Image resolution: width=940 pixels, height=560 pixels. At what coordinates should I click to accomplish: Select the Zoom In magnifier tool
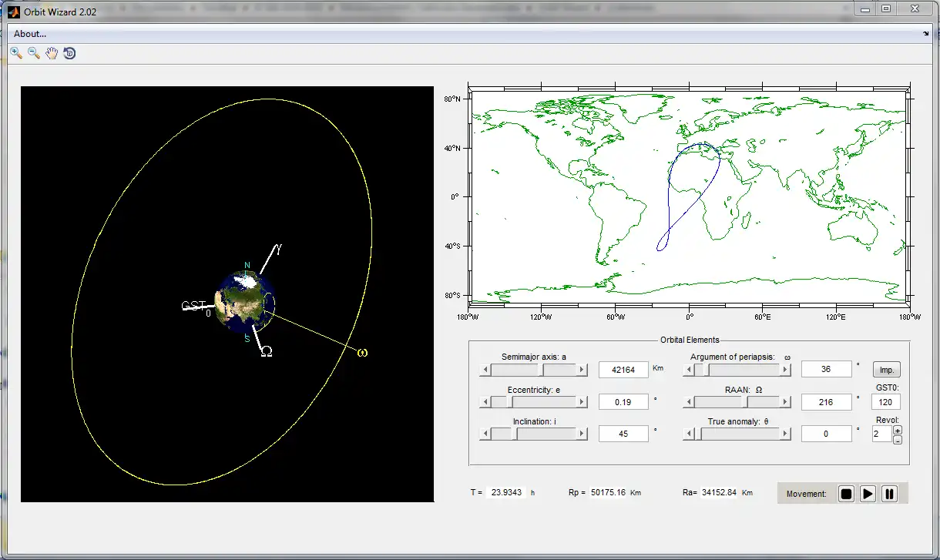point(16,53)
